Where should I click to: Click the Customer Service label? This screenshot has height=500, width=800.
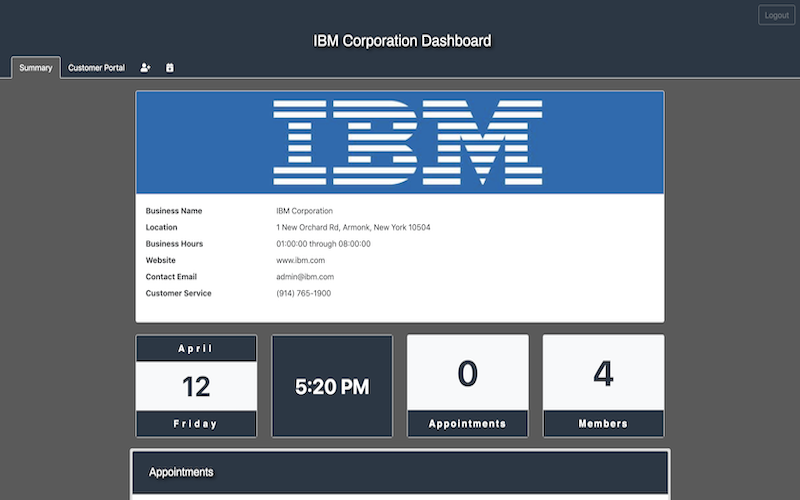click(178, 293)
